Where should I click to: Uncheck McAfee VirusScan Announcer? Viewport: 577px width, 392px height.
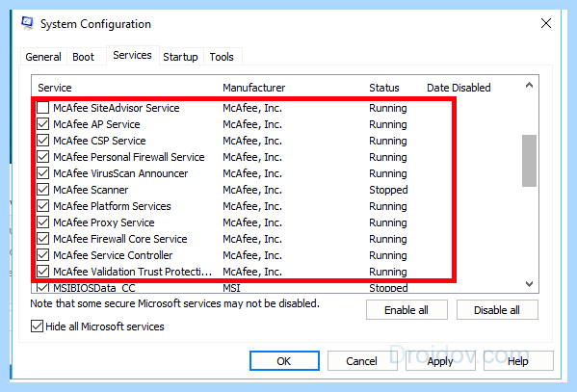click(x=43, y=173)
